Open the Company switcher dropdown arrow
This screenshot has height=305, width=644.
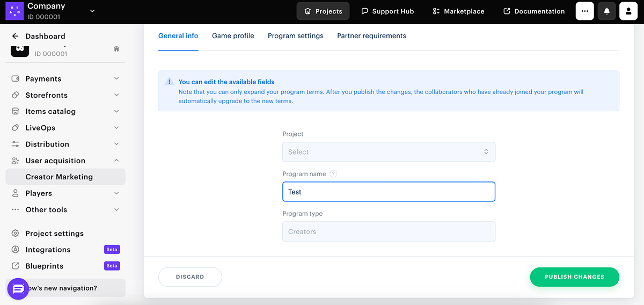coord(92,11)
